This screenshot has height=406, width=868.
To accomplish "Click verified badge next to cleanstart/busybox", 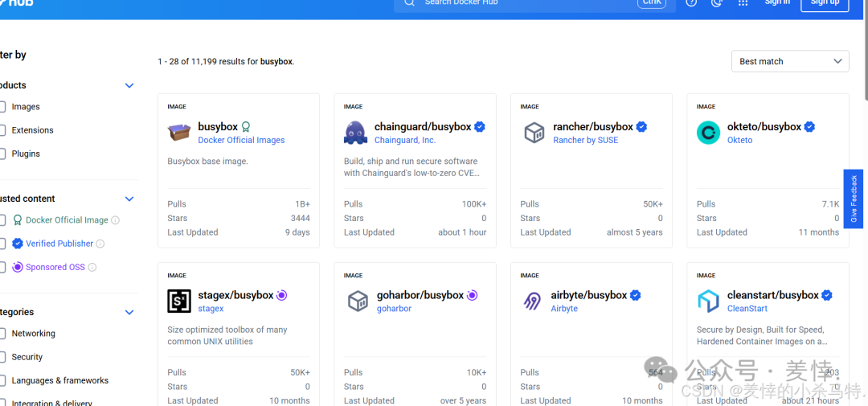I will pyautogui.click(x=826, y=295).
